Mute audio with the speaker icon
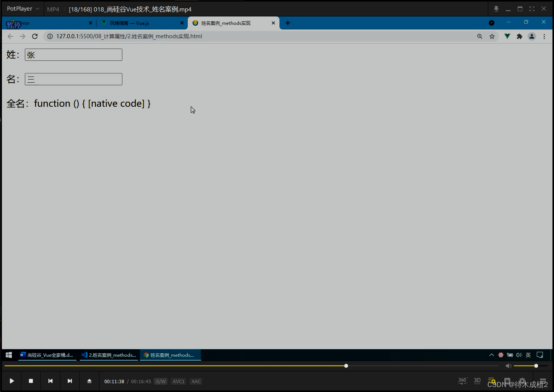The image size is (554, 392). click(509, 366)
